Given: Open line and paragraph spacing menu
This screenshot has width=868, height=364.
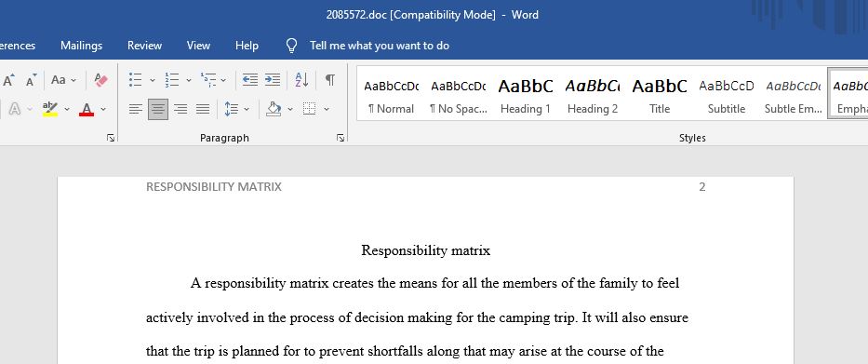Looking at the screenshot, I should (231, 109).
